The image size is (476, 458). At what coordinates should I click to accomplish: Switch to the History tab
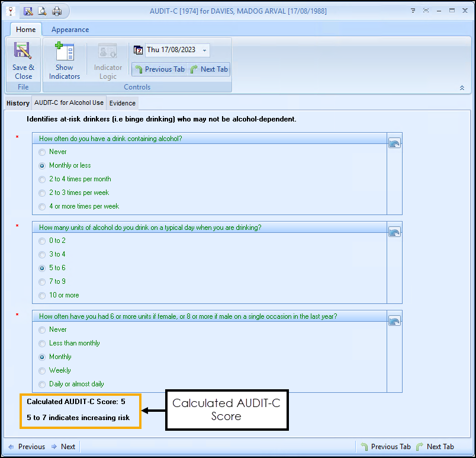[18, 103]
